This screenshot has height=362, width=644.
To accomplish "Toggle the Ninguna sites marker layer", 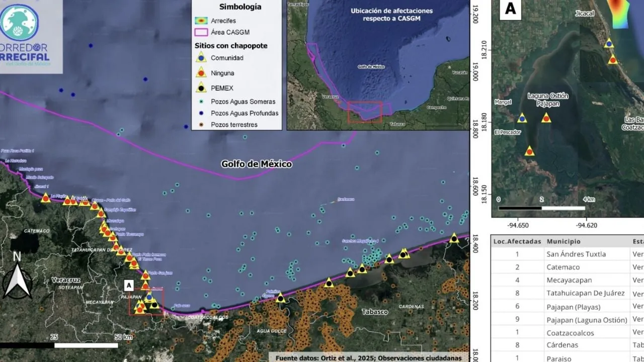I will [200, 72].
